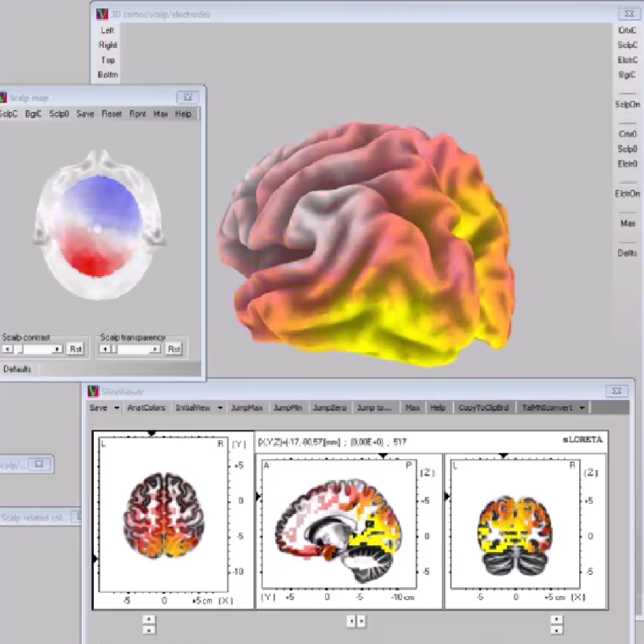644x644 pixels.
Task: Toggle AnatColors in the SliceViewer toolbar
Action: pos(147,408)
